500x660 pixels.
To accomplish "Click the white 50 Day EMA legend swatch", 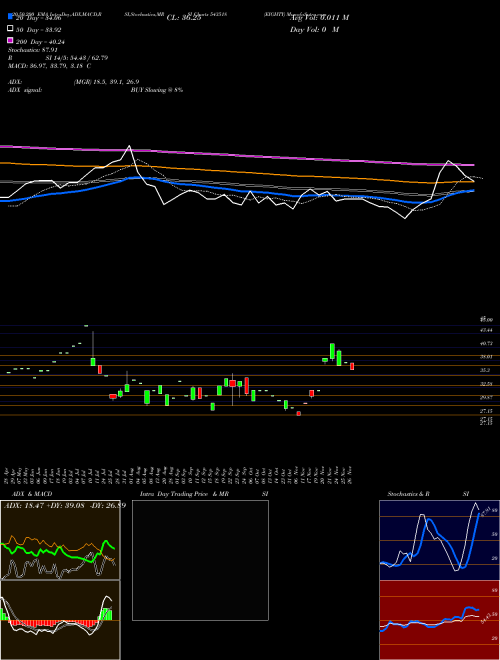I will tap(10, 29).
